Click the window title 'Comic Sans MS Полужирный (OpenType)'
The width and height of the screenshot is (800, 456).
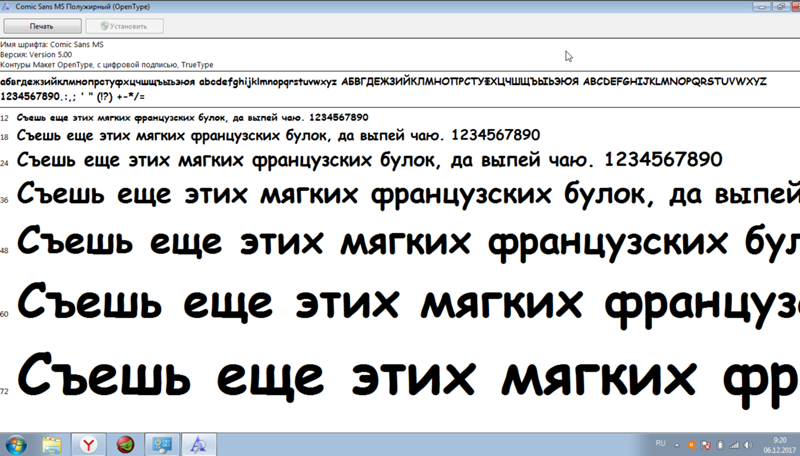83,7
